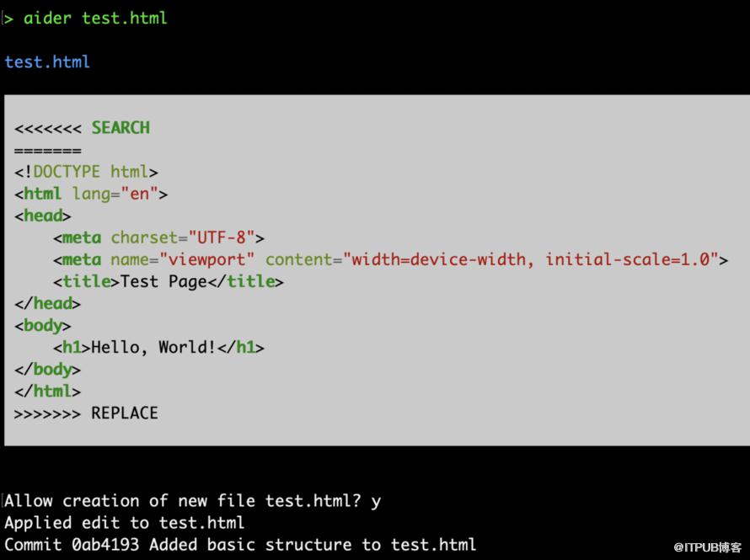Click the 'y' answer after file creation prompt

pyautogui.click(x=376, y=501)
